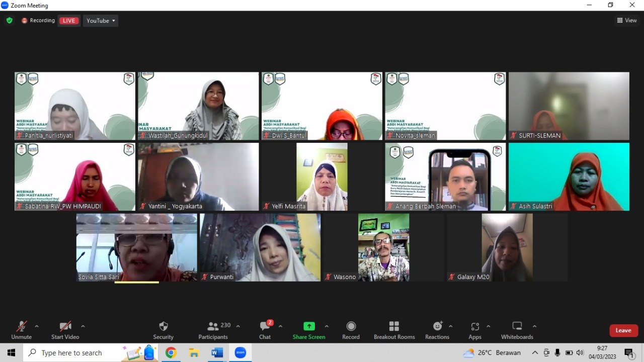Click the Windows Start button

[x=11, y=353]
